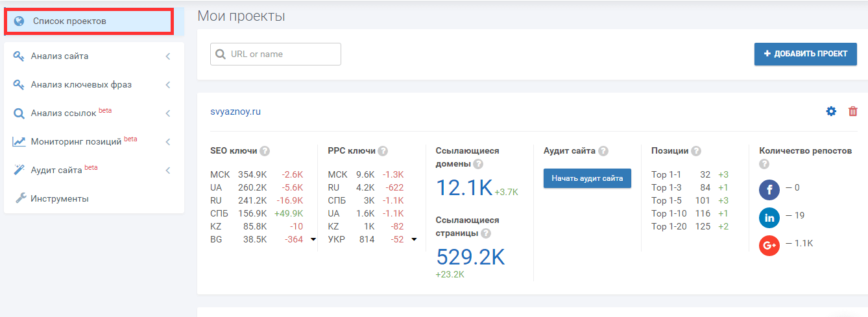Click the Анализ сайта key icon
868x317 pixels.
[x=19, y=56]
